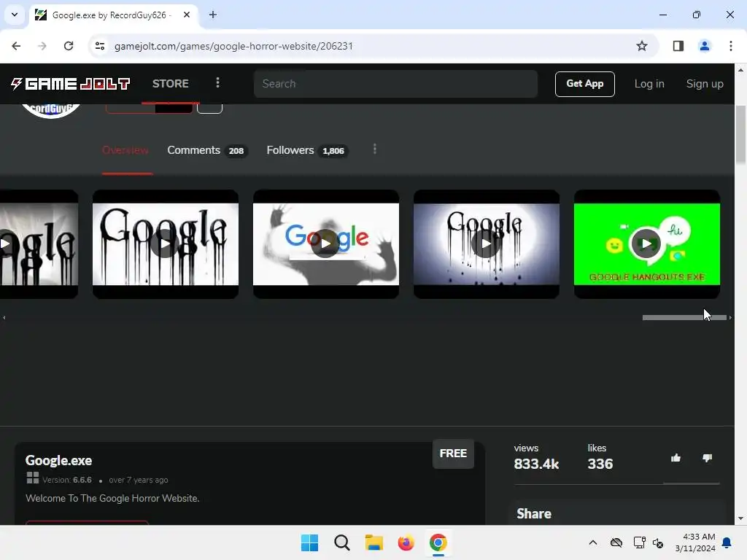Play the dripping Google video with blue vignette
747x560 pixels.
(x=486, y=244)
